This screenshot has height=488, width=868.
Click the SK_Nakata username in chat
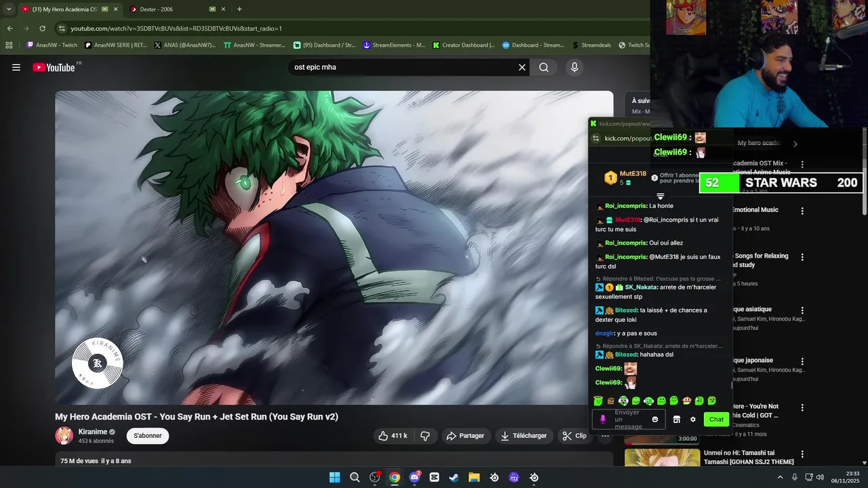(x=642, y=287)
